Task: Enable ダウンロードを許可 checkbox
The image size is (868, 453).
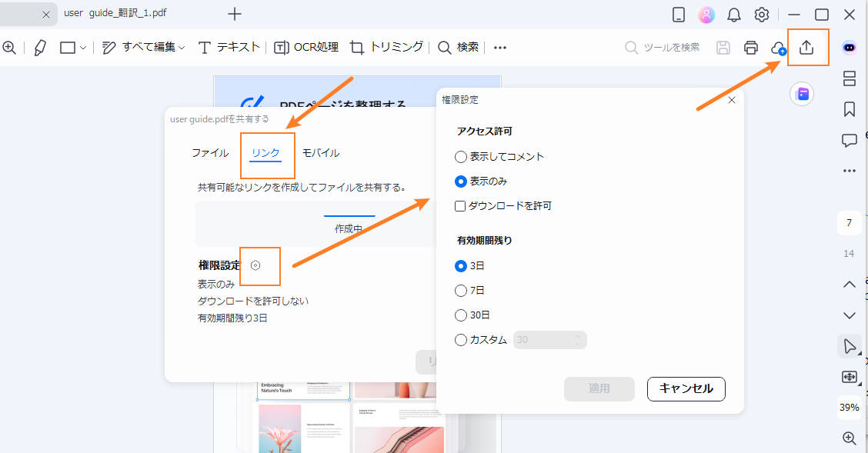Action: pyautogui.click(x=460, y=205)
